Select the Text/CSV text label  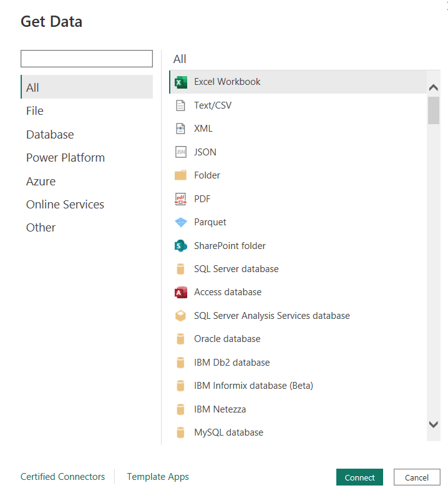[213, 105]
